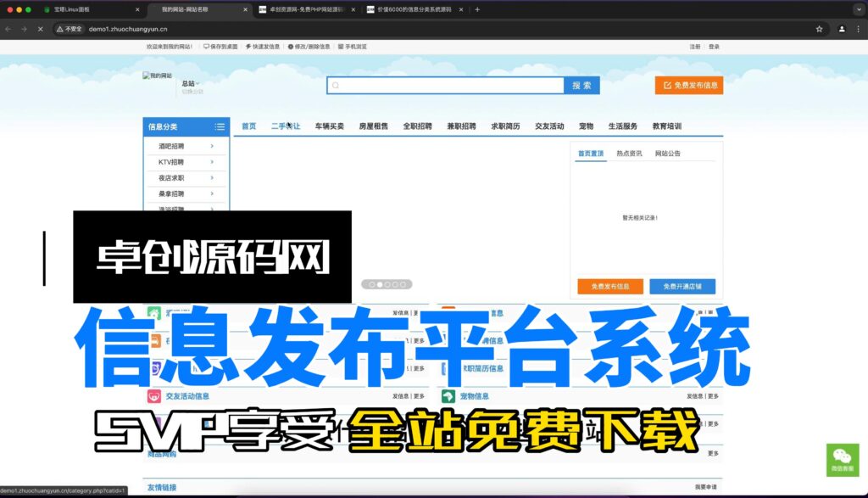The image size is (868, 498).
Task: Click the 友情链接 heading
Action: [162, 488]
